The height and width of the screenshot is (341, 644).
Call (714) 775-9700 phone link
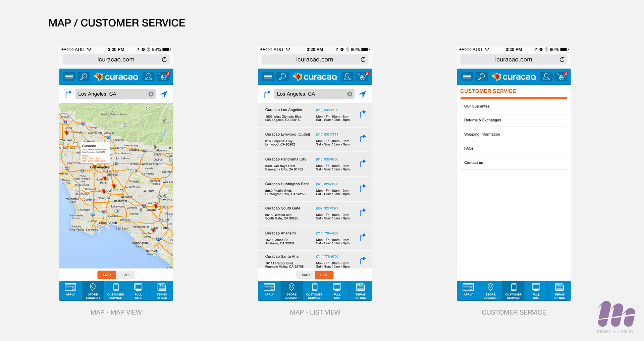coord(327,256)
